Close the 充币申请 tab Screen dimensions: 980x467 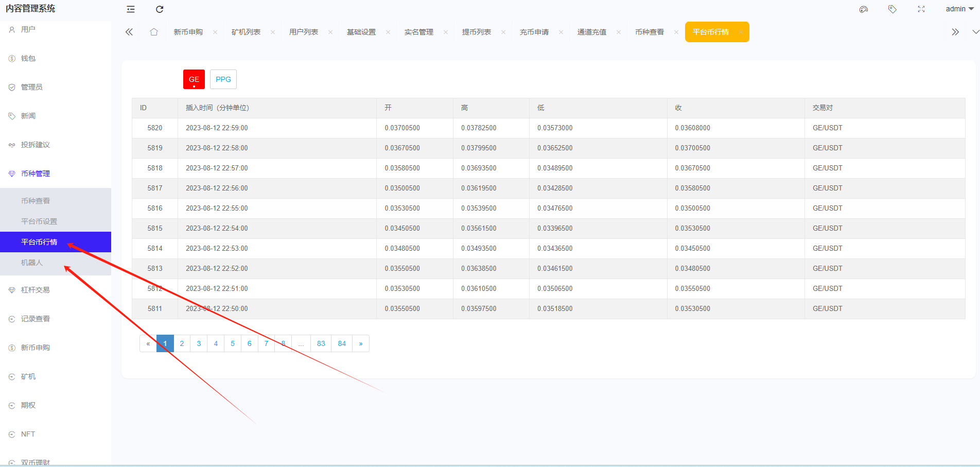click(x=562, y=31)
